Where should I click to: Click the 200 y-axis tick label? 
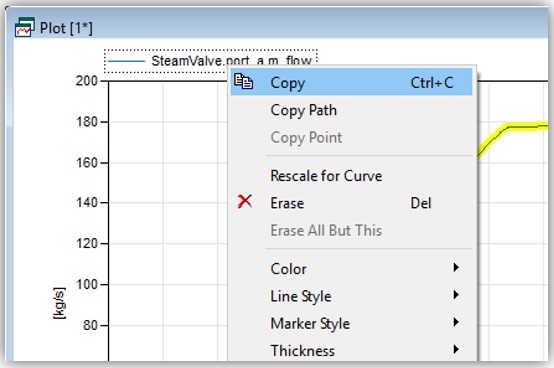pyautogui.click(x=87, y=81)
